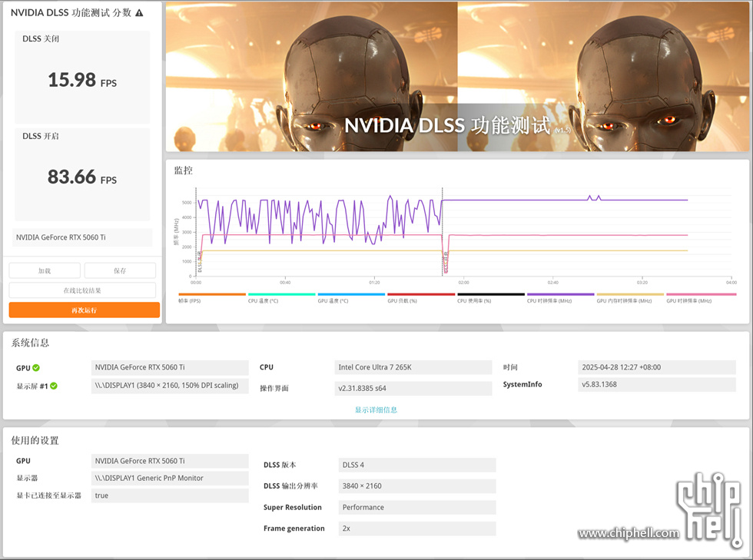The width and height of the screenshot is (753, 560).
Task: Select the DLSS 输出分辨率 3840 × 2160 value
Action: pos(416,486)
